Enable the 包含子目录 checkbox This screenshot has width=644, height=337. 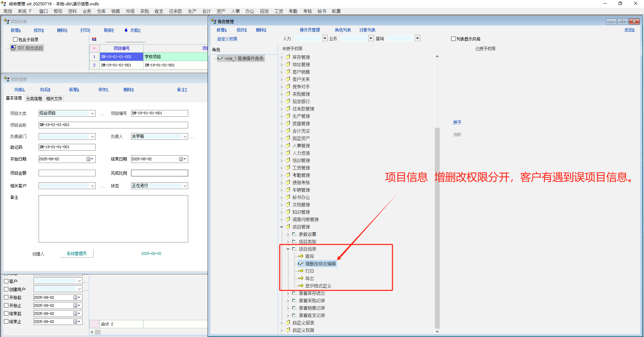point(15,40)
